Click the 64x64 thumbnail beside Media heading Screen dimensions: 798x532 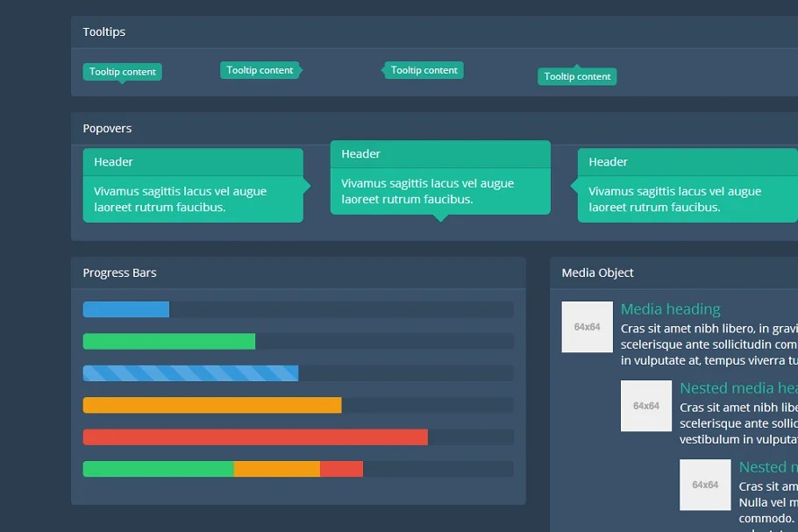(x=587, y=327)
